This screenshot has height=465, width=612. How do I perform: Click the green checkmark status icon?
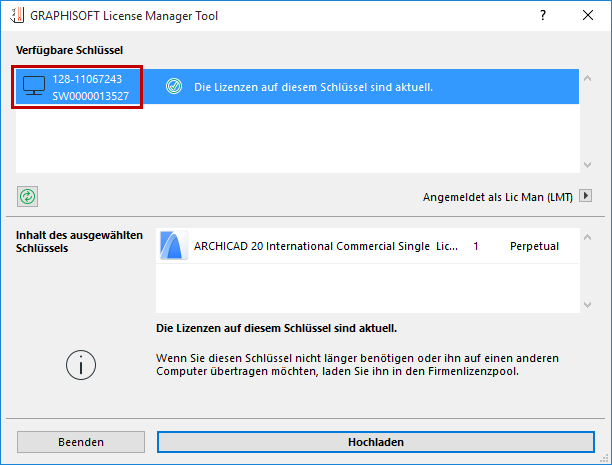(x=174, y=86)
